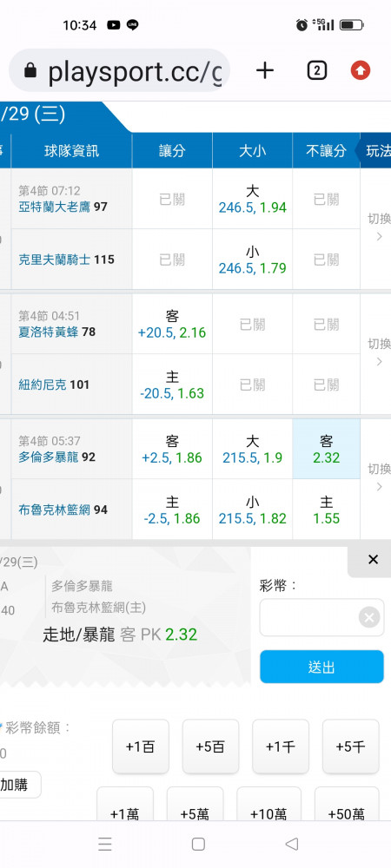Tap the site lock icon in the address bar

[30, 71]
